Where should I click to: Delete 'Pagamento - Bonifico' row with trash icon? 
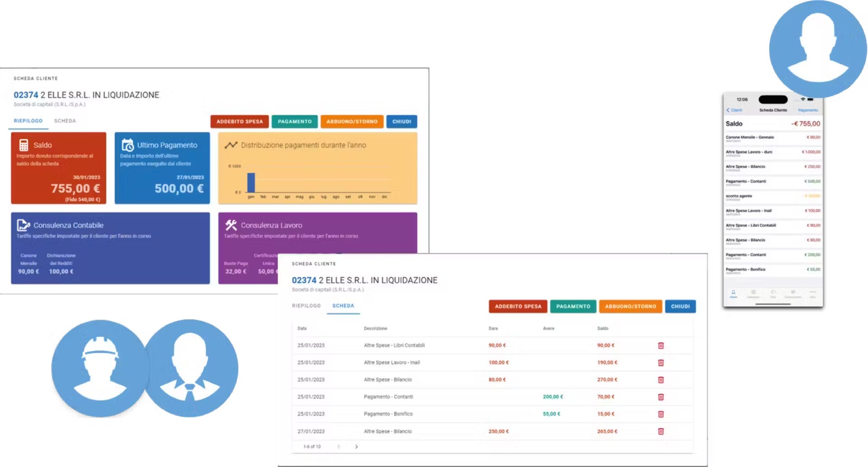point(660,414)
